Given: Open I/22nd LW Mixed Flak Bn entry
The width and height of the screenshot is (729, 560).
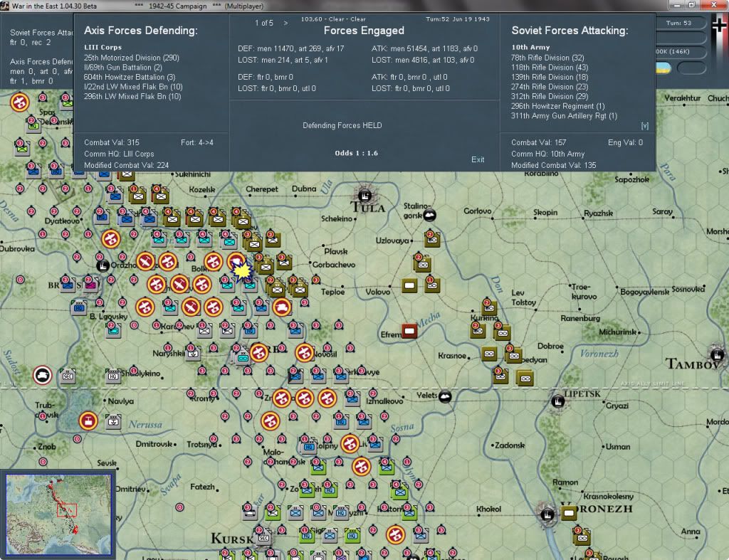Looking at the screenshot, I should pos(133,87).
